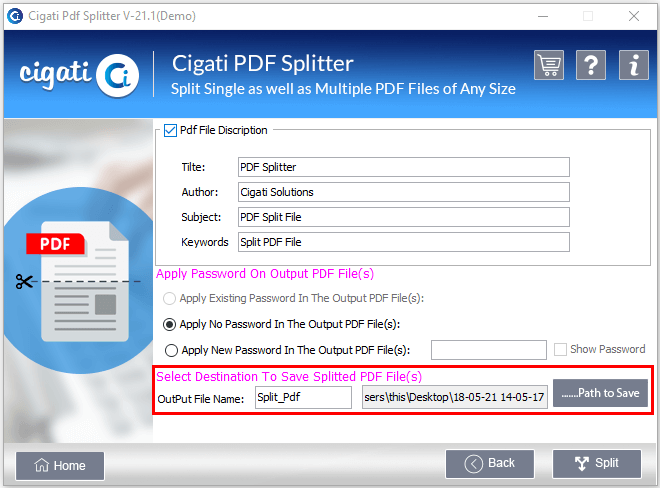Click the 'Select Destination To Save Splitted PDF File(s)' heading
Viewport: 660px width, 488px height.
[x=289, y=376]
